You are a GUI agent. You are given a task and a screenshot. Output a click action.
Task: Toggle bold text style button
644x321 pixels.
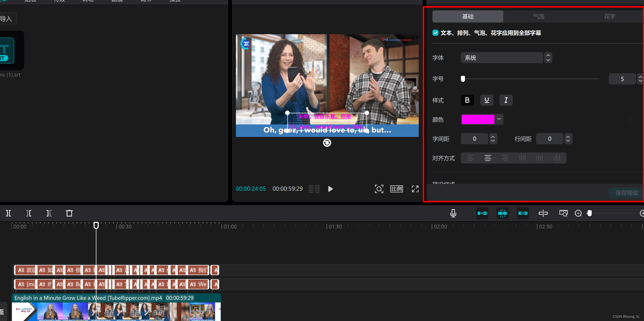click(x=467, y=100)
